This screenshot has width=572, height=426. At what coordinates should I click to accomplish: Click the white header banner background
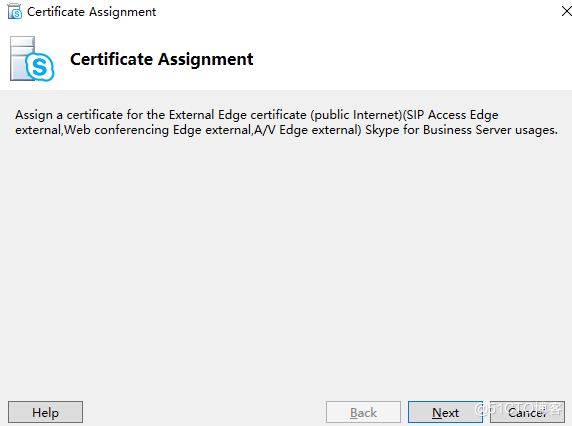401,58
